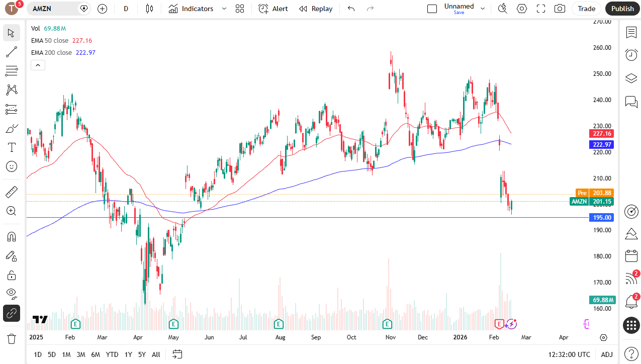
Task: Redo the last action
Action: click(x=370, y=9)
